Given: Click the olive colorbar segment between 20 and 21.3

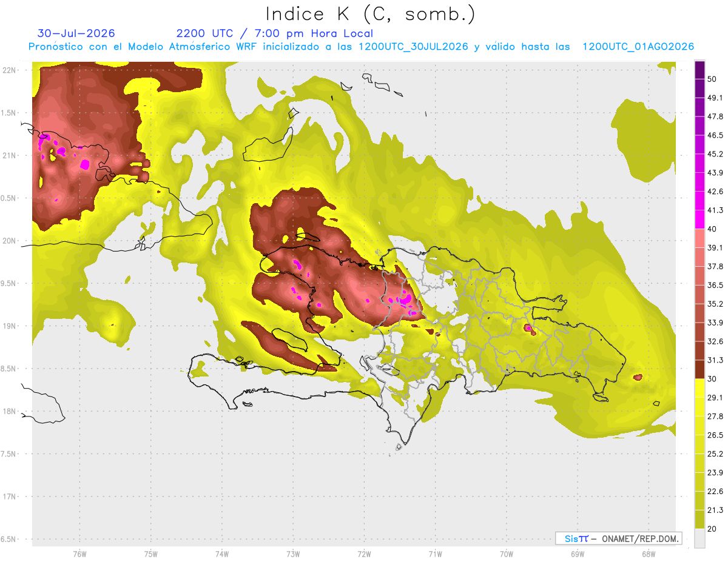Looking at the screenshot, I should (699, 519).
